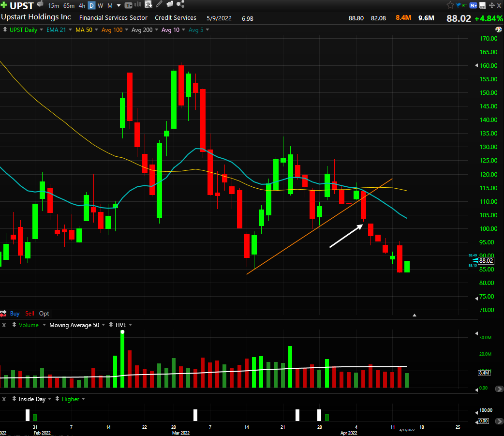
Task: Switch to the 65m timeframe
Action: 69,6
